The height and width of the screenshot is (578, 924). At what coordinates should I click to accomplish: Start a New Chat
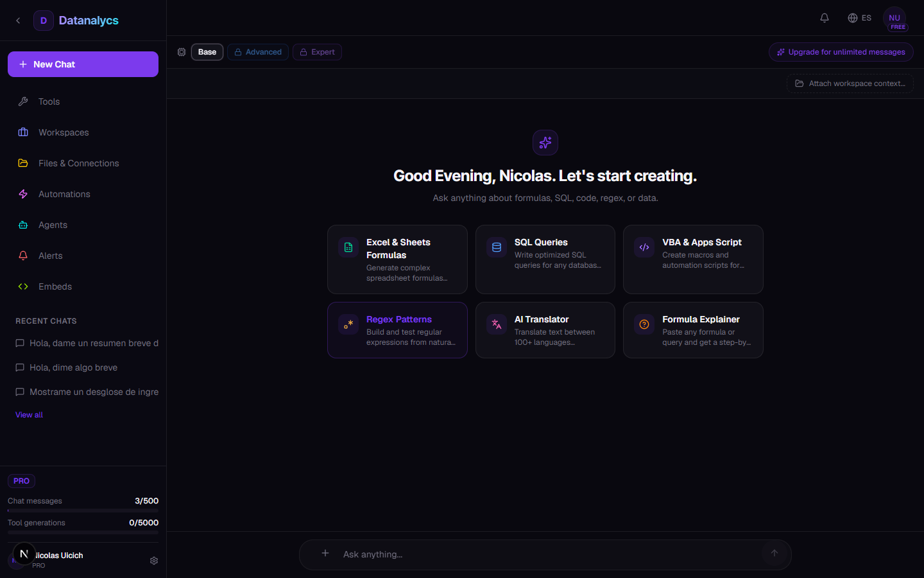click(x=83, y=64)
